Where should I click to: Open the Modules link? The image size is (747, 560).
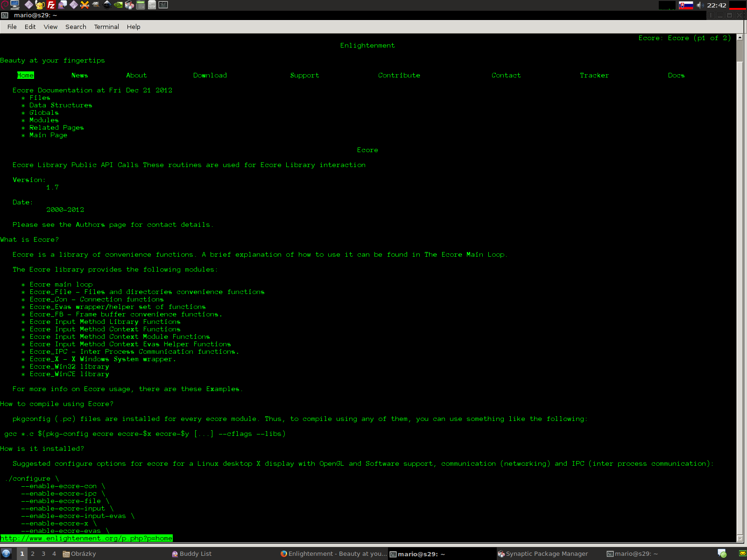pyautogui.click(x=44, y=120)
